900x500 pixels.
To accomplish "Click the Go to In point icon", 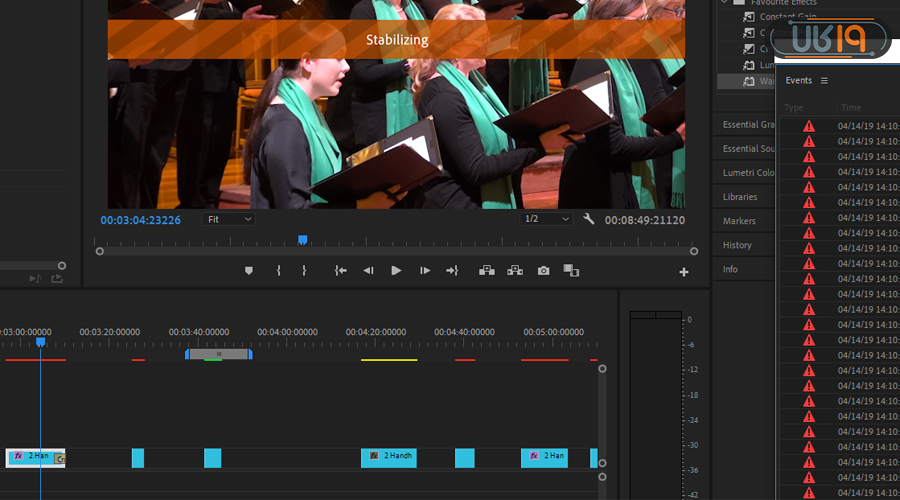I will (340, 271).
